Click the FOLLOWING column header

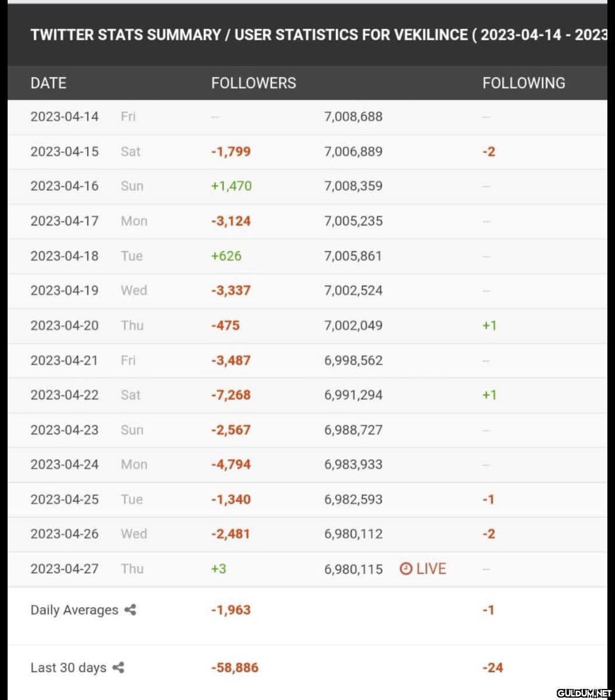(523, 83)
